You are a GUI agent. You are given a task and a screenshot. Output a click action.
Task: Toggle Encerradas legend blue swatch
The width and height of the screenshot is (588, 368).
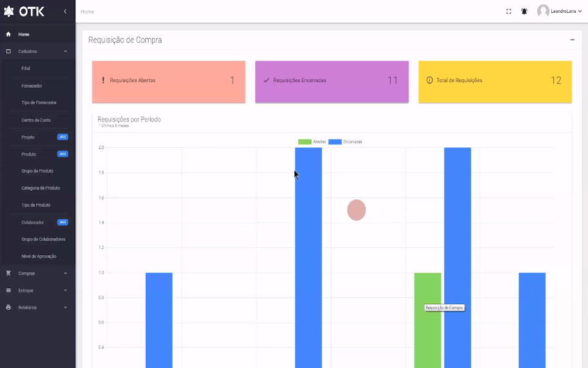click(335, 142)
